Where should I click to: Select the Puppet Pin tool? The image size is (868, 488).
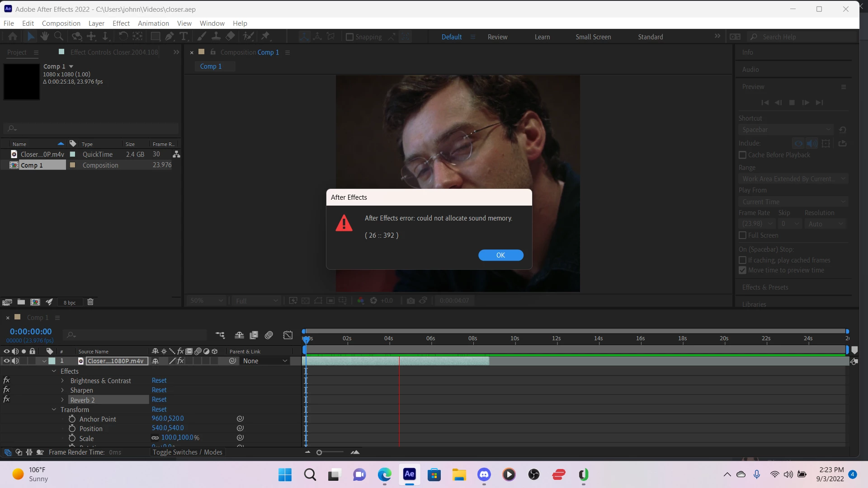click(265, 37)
